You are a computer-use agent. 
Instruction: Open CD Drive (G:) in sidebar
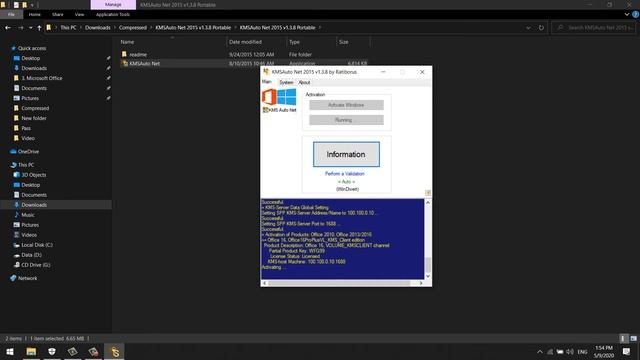pyautogui.click(x=36, y=265)
